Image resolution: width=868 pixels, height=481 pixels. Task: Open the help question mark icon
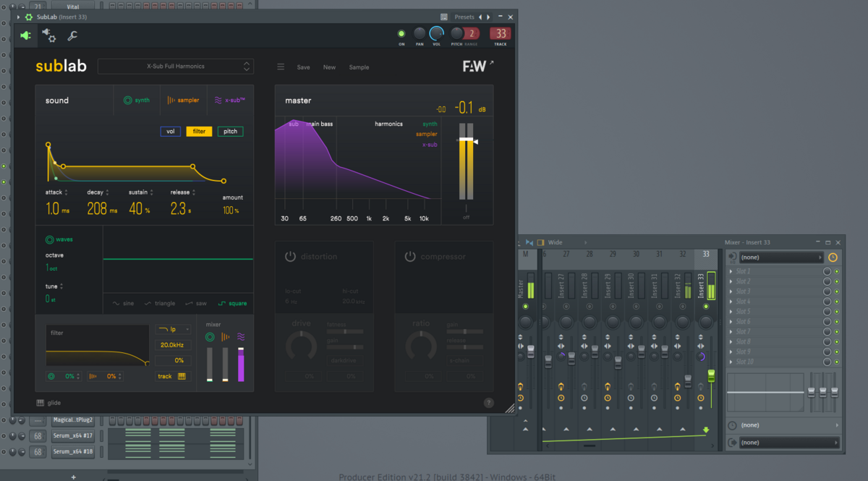(x=488, y=403)
